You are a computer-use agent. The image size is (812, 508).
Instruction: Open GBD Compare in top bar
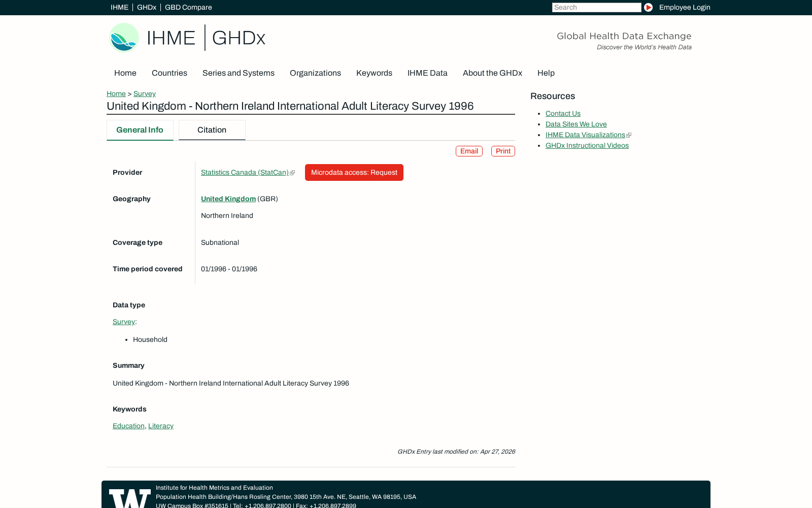[188, 7]
